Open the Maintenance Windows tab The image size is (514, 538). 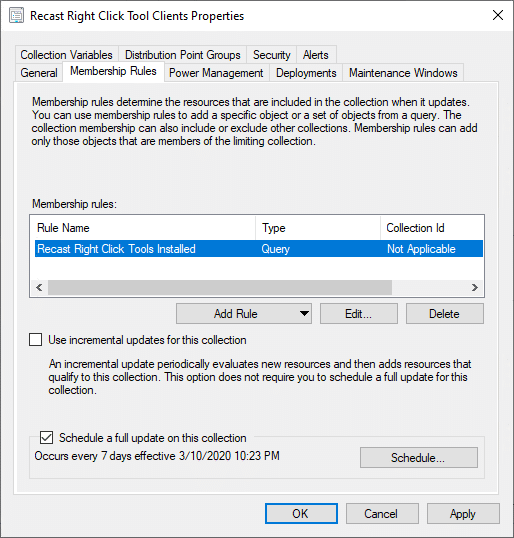click(403, 73)
